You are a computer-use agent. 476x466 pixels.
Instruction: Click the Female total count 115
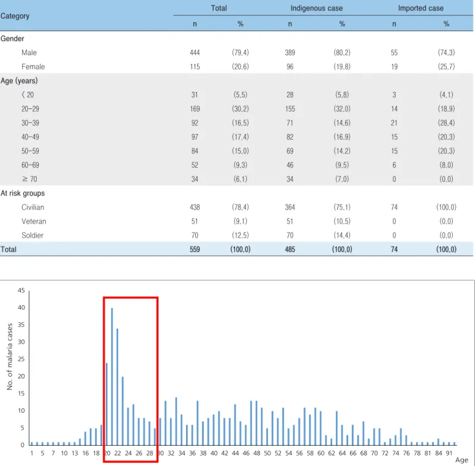[195, 67]
